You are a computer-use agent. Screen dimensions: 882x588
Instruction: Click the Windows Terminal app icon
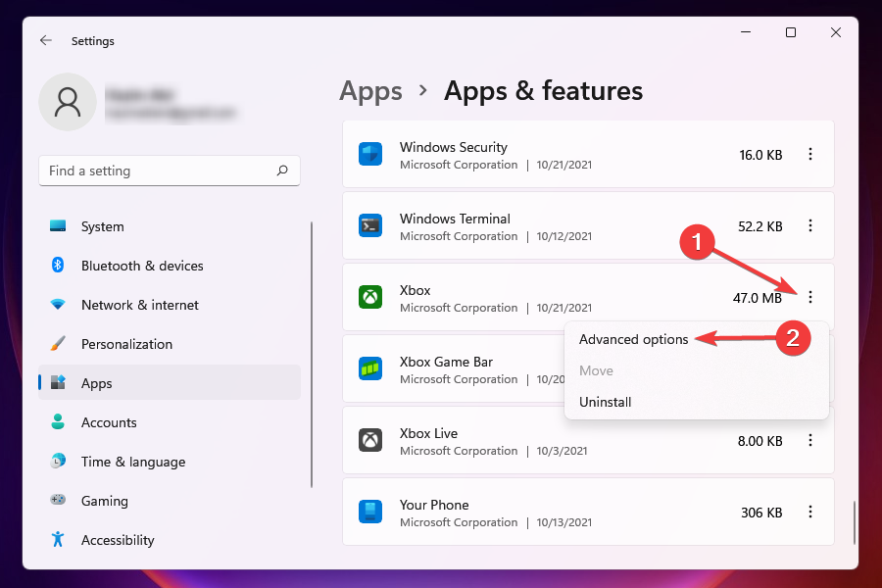pyautogui.click(x=370, y=225)
